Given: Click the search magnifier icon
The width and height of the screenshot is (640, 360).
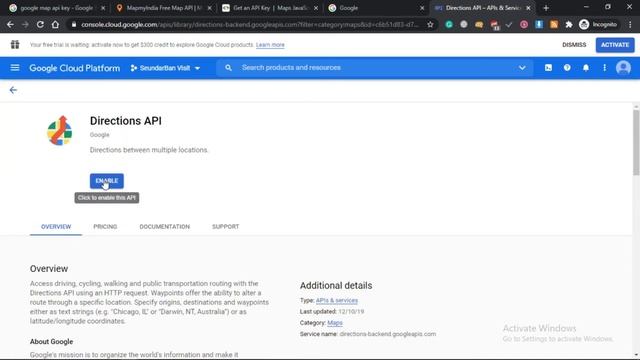Looking at the screenshot, I should point(228,68).
